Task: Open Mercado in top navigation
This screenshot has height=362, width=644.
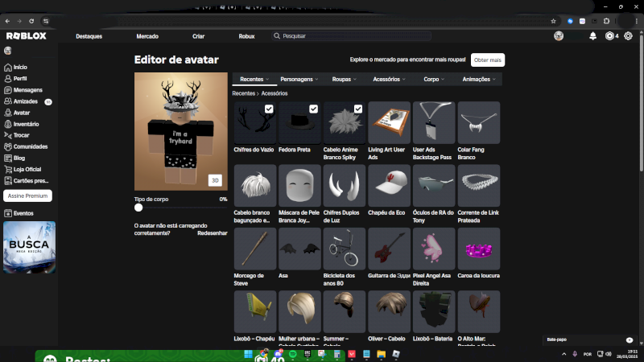Action: point(147,36)
